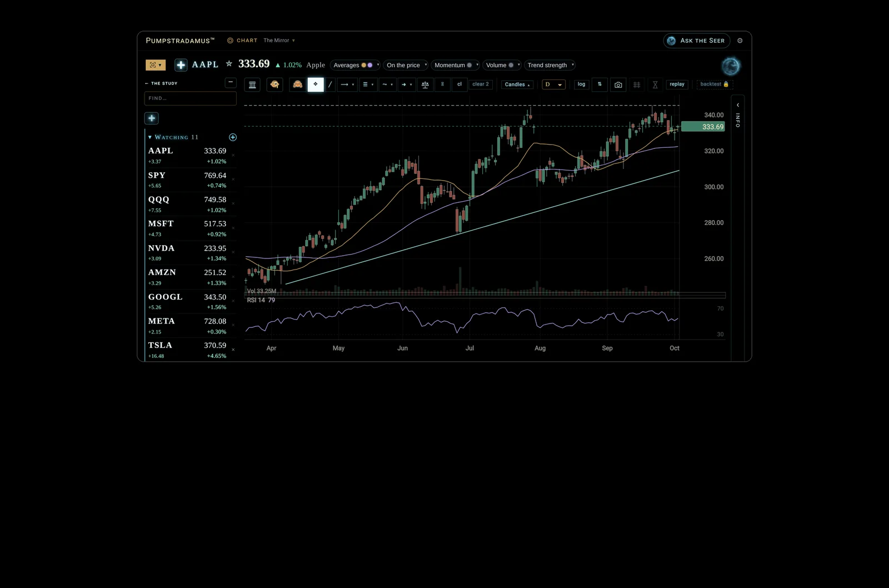Open the Trend strength dropdown
This screenshot has width=889, height=588.
tap(550, 65)
